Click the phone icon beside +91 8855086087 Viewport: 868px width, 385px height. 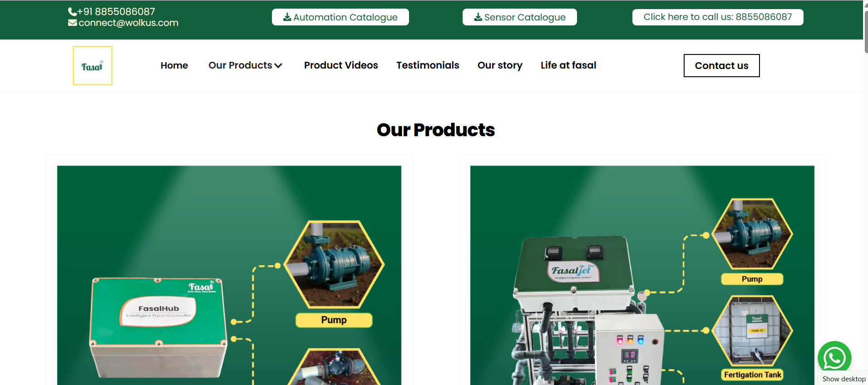pyautogui.click(x=72, y=12)
